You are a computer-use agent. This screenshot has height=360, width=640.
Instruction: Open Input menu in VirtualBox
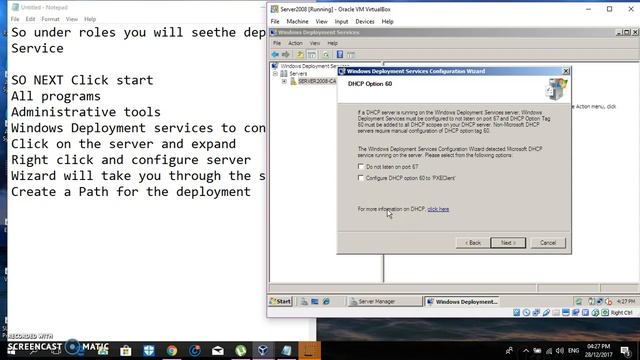coord(341,22)
